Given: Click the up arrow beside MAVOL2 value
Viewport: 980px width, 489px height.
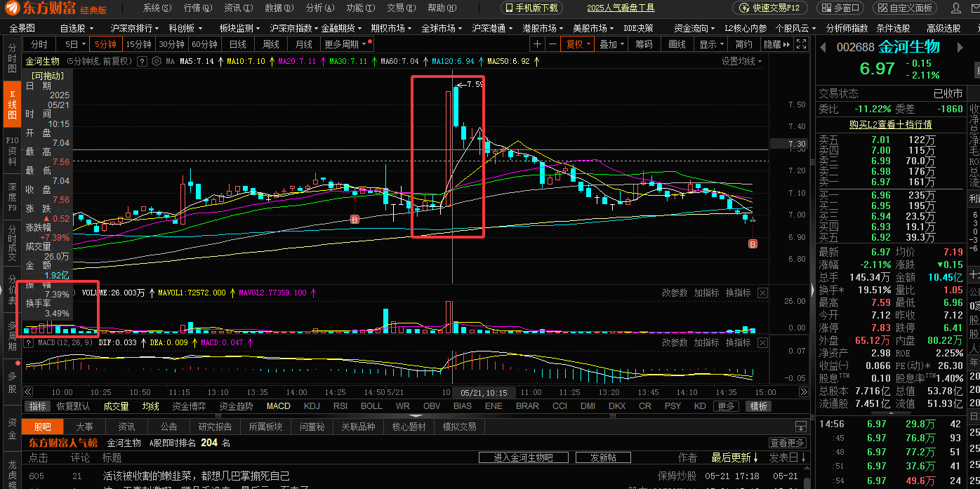Looking at the screenshot, I should click(313, 293).
